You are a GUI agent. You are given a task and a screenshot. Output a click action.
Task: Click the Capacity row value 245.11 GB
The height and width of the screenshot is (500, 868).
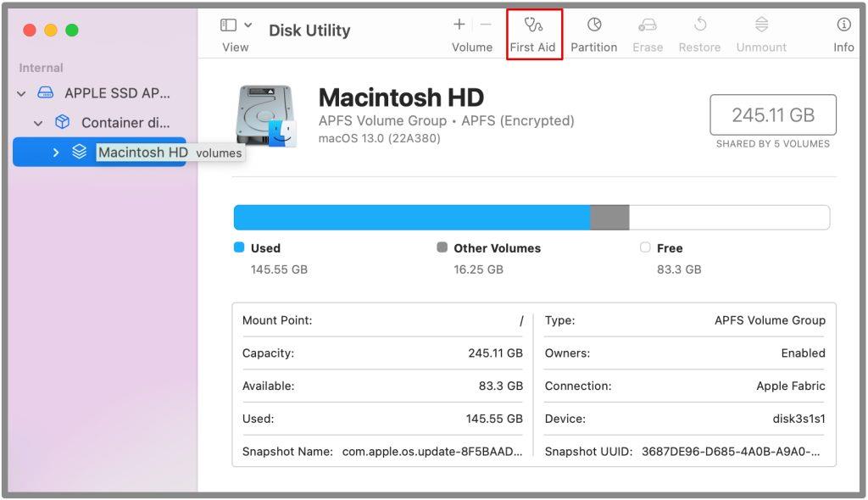tap(495, 353)
